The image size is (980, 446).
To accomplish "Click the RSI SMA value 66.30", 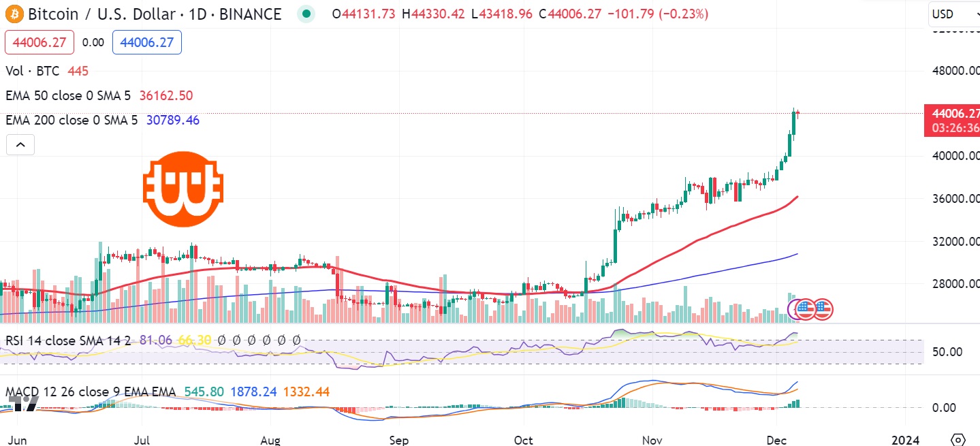I will (x=193, y=340).
